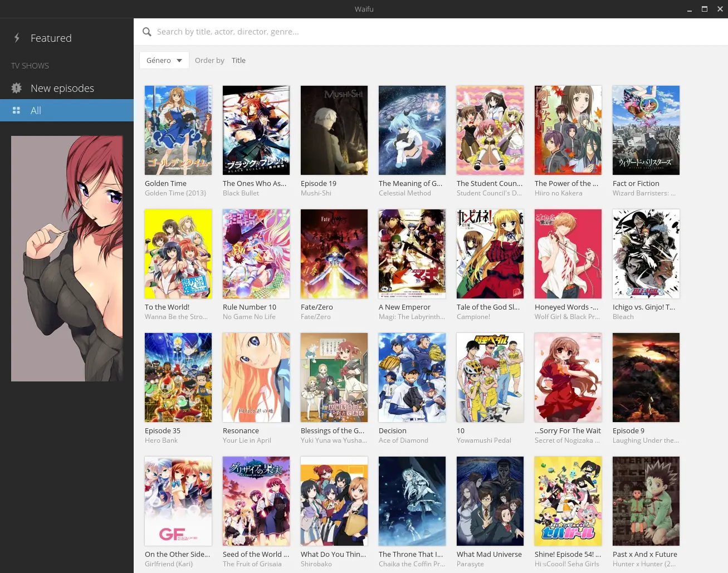Open the Shirobako poster
Viewport: 728px width, 573px height.
point(334,501)
